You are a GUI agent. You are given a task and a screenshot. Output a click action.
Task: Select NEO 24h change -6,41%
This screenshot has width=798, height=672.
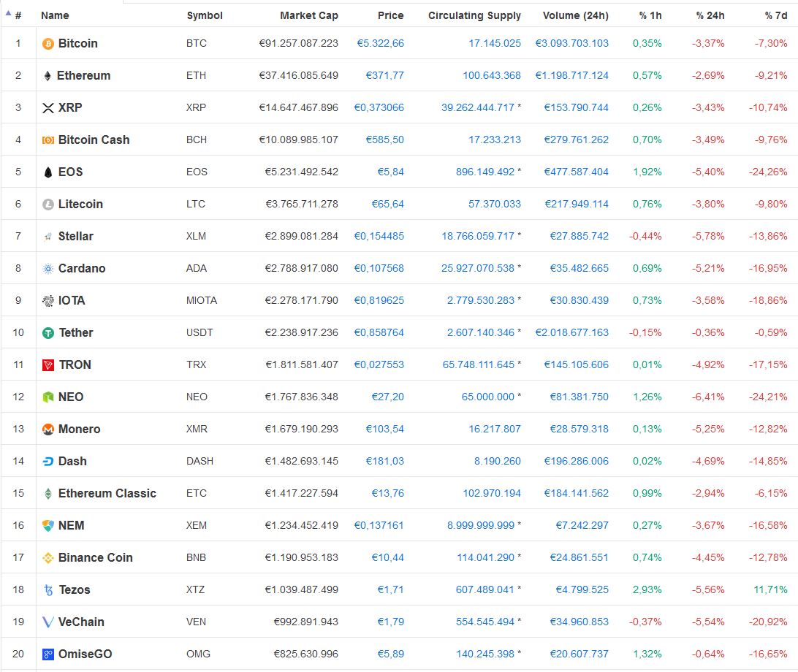(708, 397)
